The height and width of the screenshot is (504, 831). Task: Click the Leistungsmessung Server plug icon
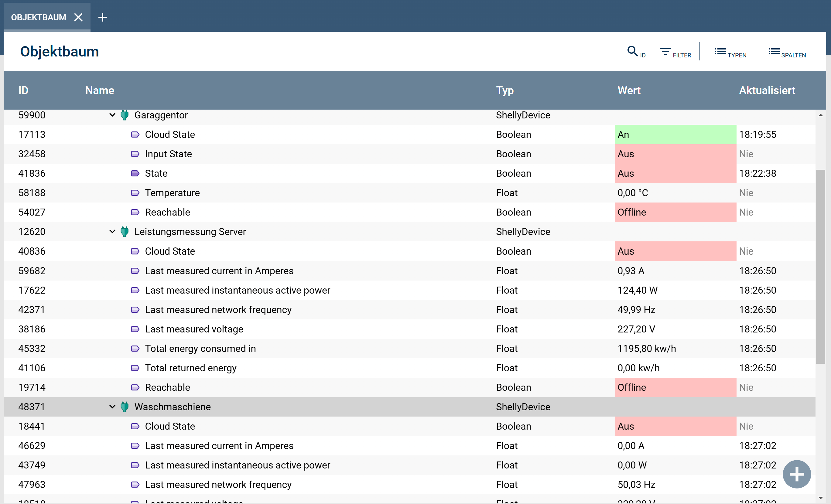point(125,232)
